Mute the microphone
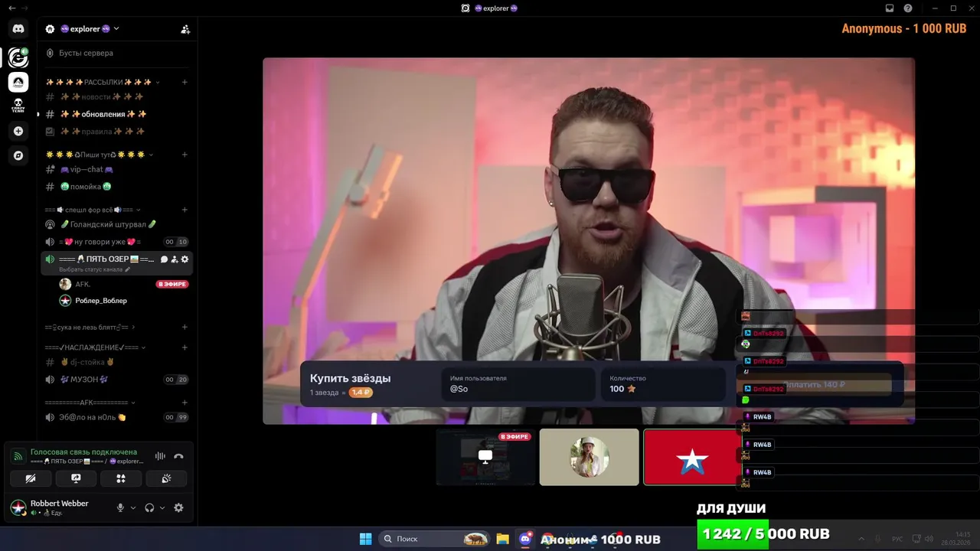The height and width of the screenshot is (551, 980). 120,507
